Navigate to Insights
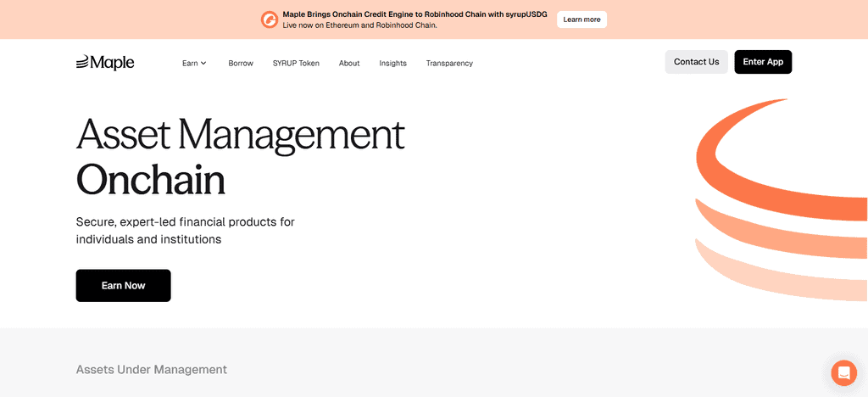Screen dimensions: 868x397 pos(393,63)
